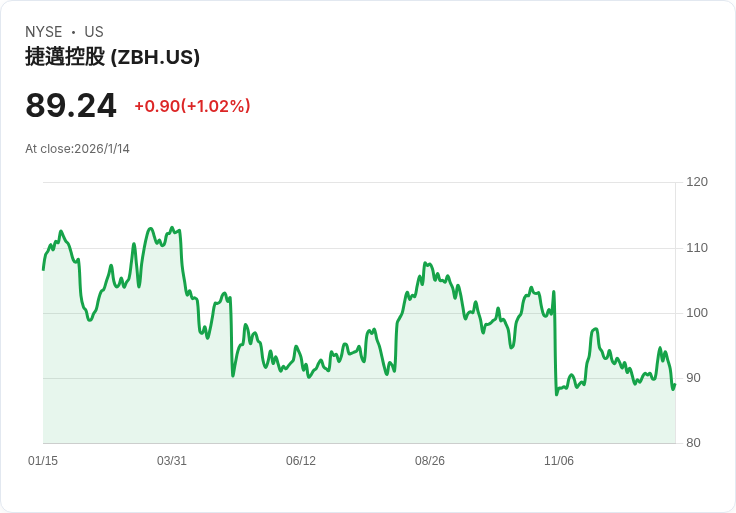
Task: Click the 06/12 date axis label
Action: (301, 461)
